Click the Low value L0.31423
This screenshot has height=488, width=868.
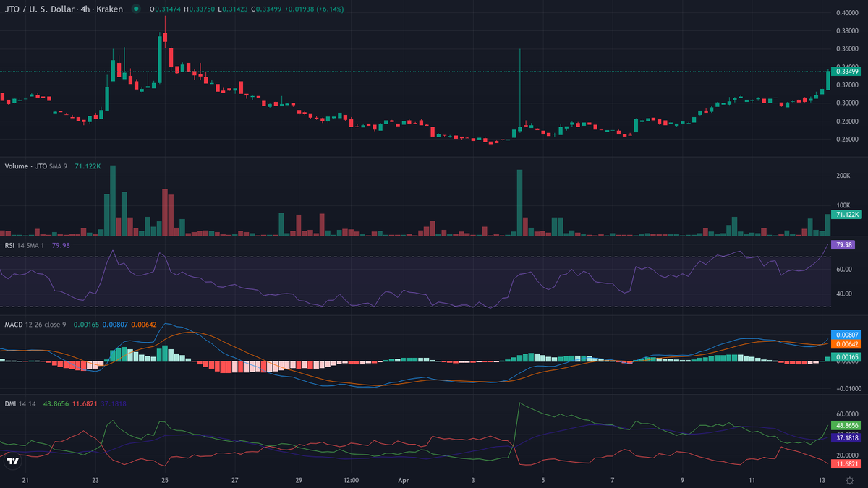click(231, 9)
